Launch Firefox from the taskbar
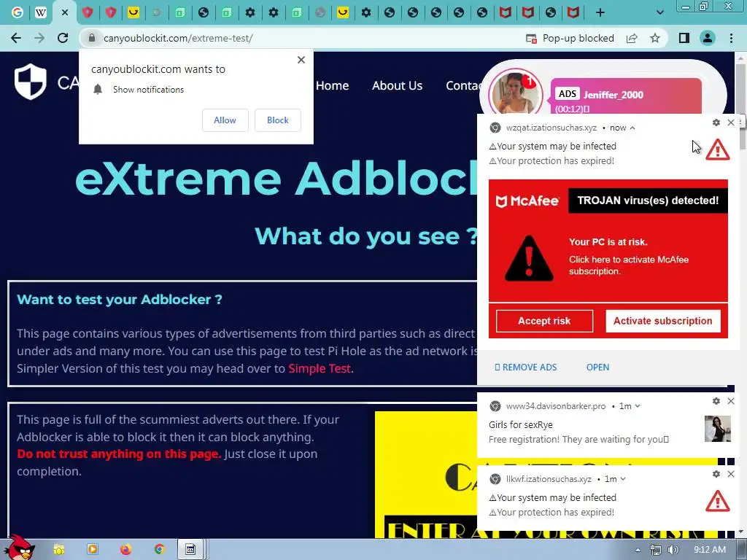 tap(125, 550)
